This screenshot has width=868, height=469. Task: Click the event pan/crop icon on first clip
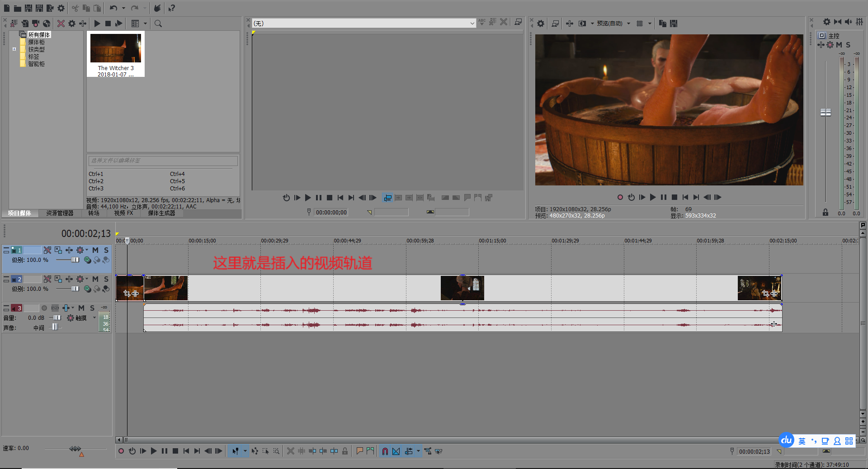point(127,294)
